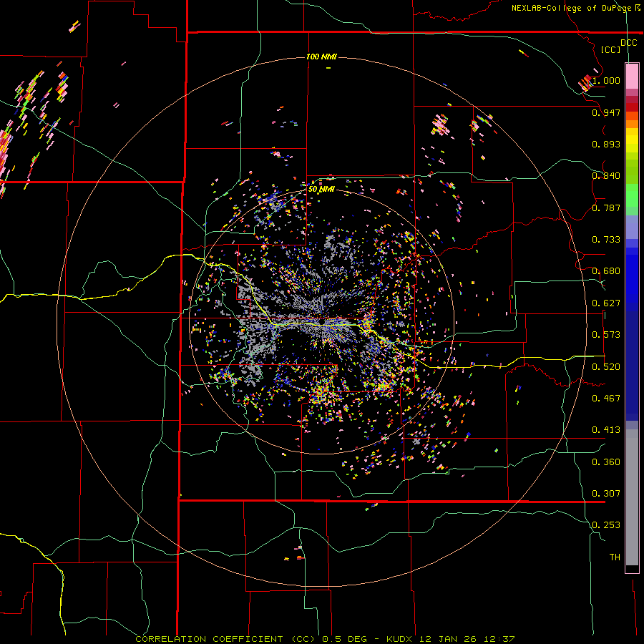Select the 0.360 scale value
The height and width of the screenshot is (644, 644).
(606, 462)
